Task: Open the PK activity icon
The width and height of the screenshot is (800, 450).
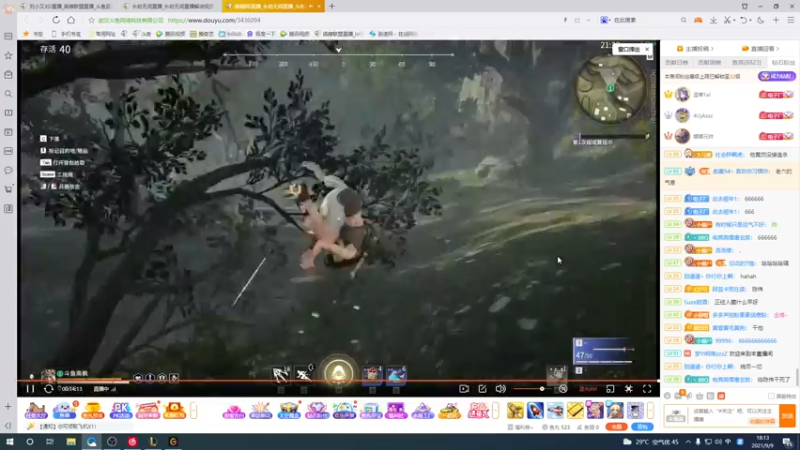Action: pos(120,410)
